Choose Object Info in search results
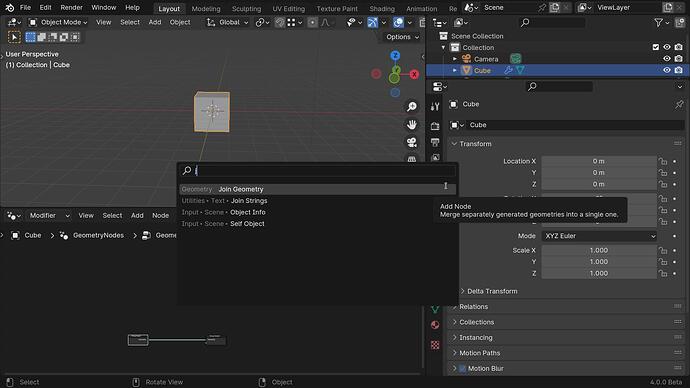This screenshot has width=690, height=388. click(317, 212)
